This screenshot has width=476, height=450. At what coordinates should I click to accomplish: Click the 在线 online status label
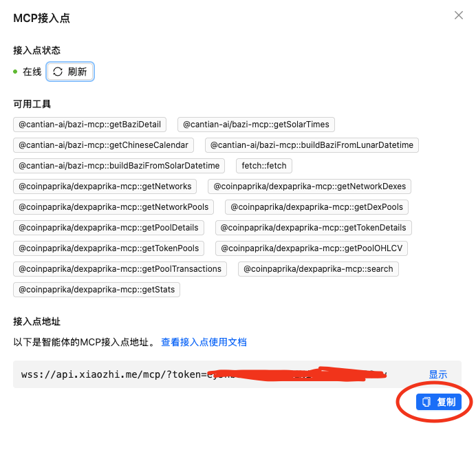tap(32, 72)
